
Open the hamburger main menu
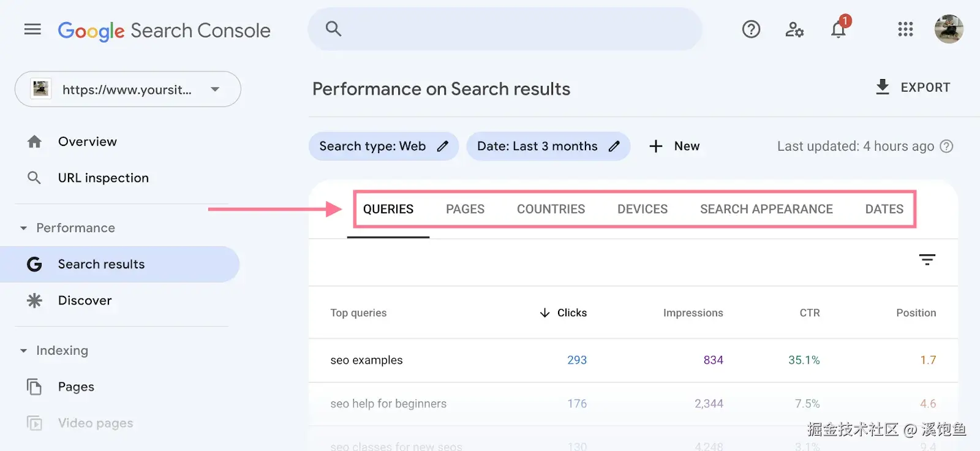pyautogui.click(x=32, y=29)
